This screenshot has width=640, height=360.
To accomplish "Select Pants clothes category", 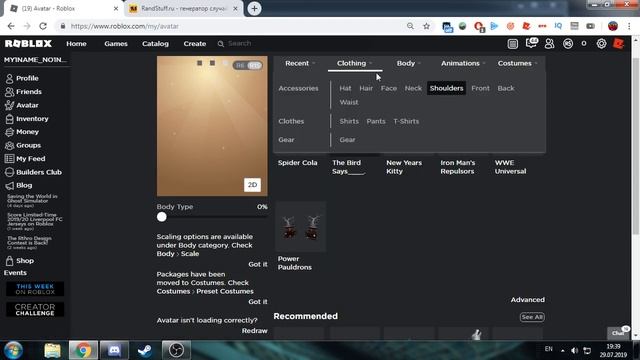I will pos(376,121).
